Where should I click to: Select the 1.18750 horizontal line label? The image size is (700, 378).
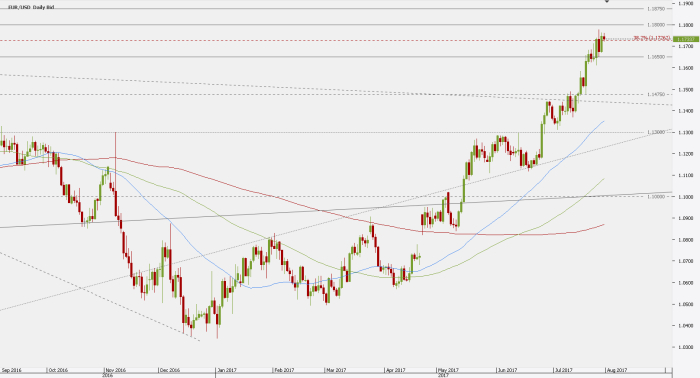(x=656, y=8)
